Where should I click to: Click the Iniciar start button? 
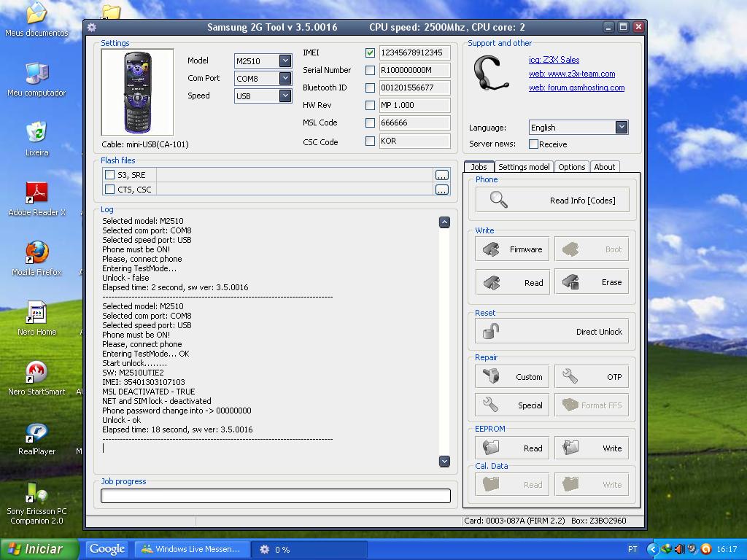click(x=39, y=549)
